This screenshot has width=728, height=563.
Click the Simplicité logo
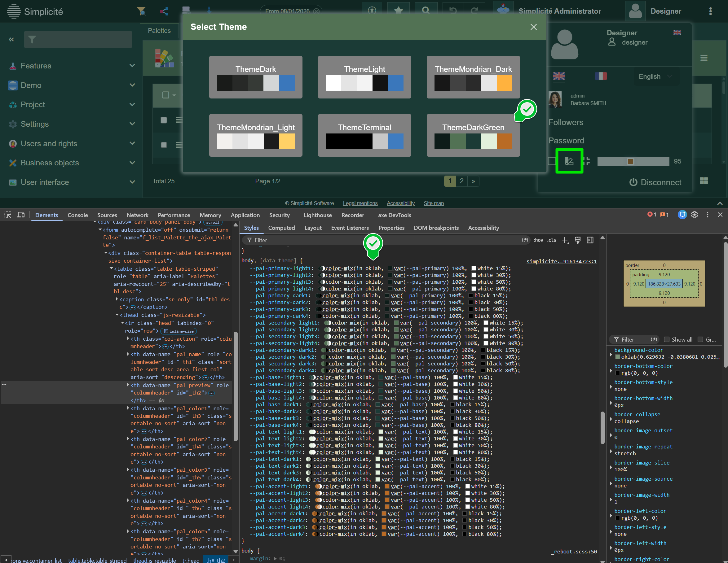click(x=35, y=12)
